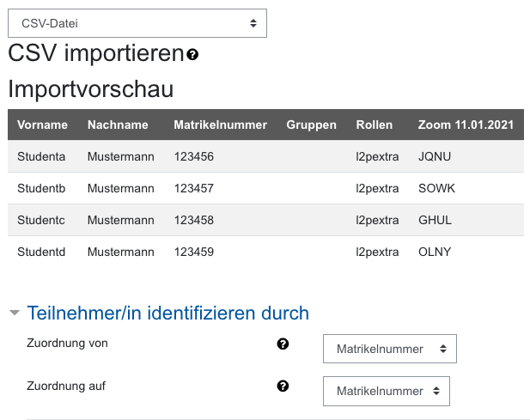
Task: Click l2pextra role in Studentc row
Action: (x=377, y=220)
